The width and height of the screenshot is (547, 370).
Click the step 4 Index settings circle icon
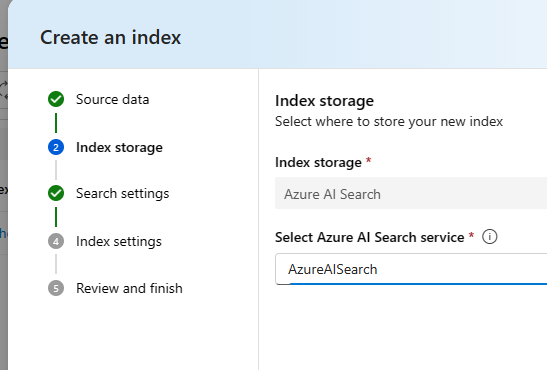pos(56,241)
